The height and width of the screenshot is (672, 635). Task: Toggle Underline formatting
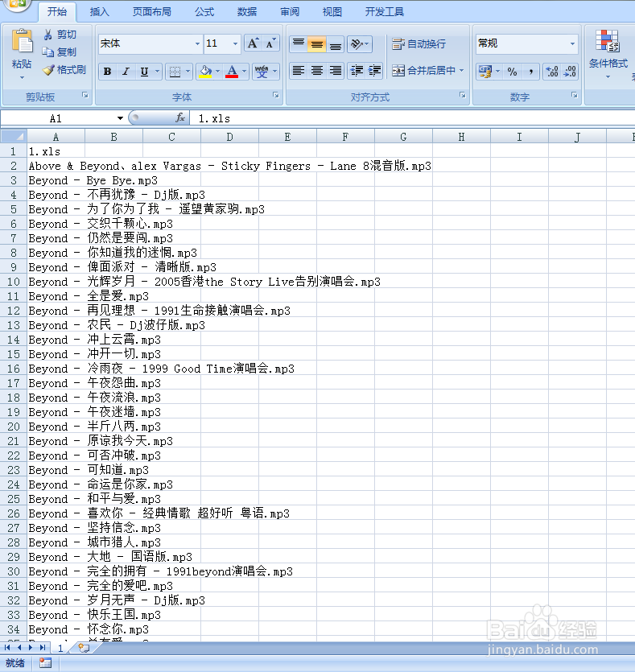point(144,72)
